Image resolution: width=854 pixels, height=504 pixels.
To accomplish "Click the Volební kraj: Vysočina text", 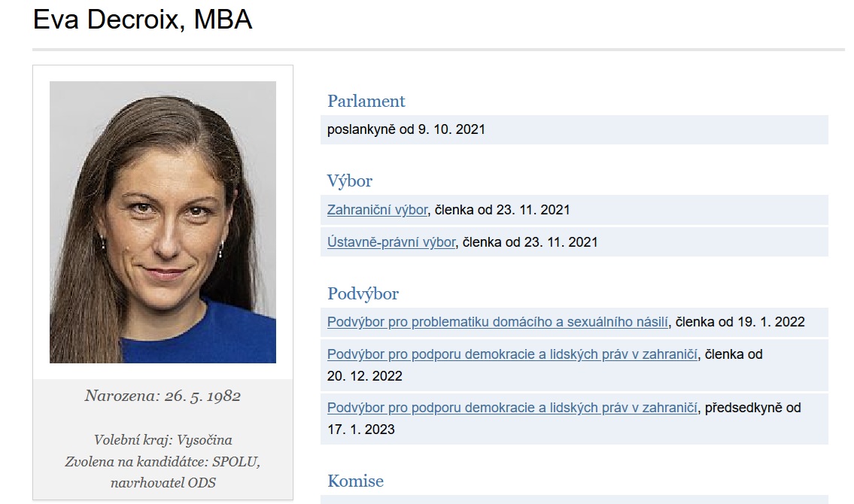I will pyautogui.click(x=163, y=440).
